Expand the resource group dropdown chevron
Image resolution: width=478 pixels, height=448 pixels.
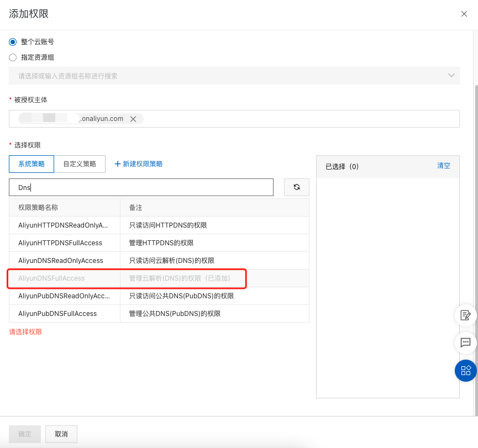click(451, 75)
